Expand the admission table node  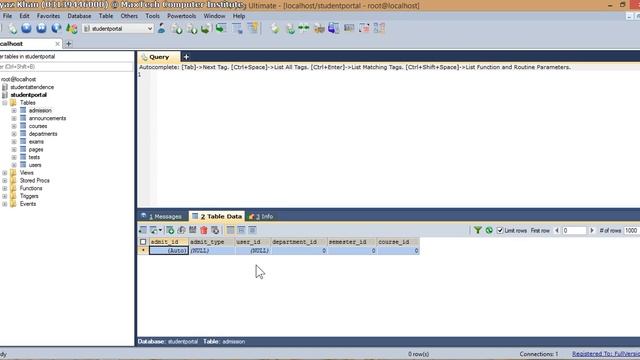coord(14,111)
